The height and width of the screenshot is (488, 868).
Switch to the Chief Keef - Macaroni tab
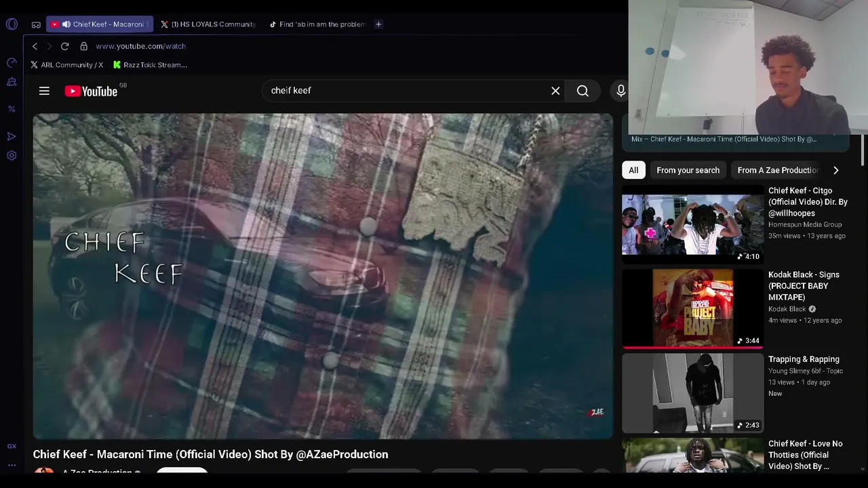tap(100, 24)
